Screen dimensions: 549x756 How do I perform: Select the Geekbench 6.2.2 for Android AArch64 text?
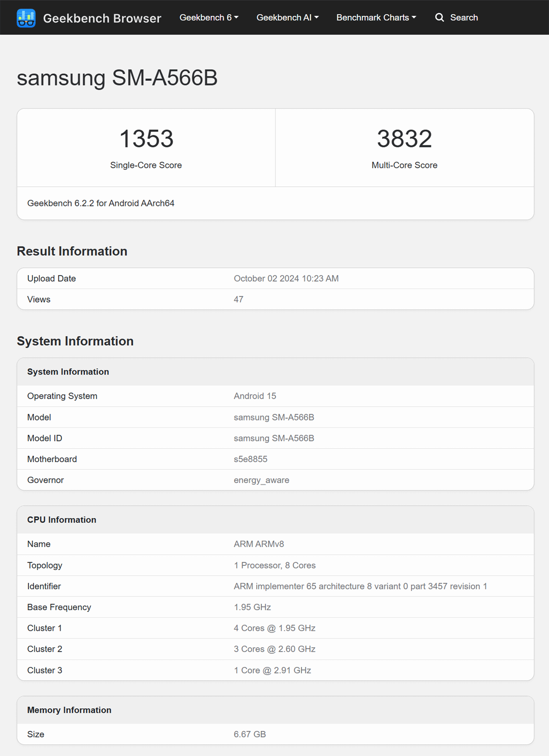coord(101,203)
